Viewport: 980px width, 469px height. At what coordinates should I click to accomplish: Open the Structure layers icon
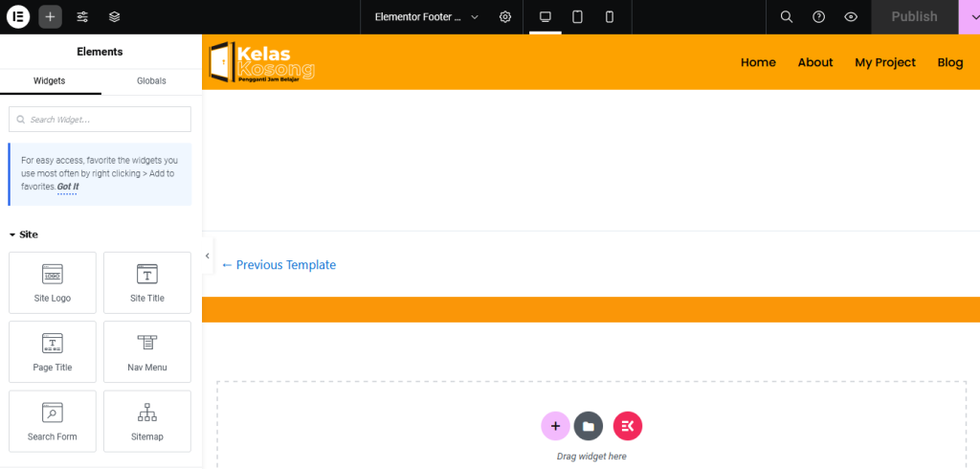click(114, 16)
